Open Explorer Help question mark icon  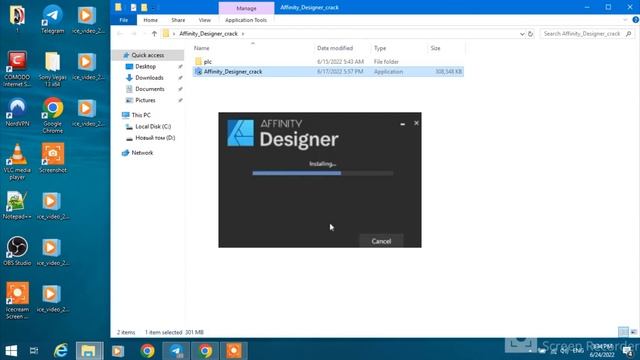(636, 20)
